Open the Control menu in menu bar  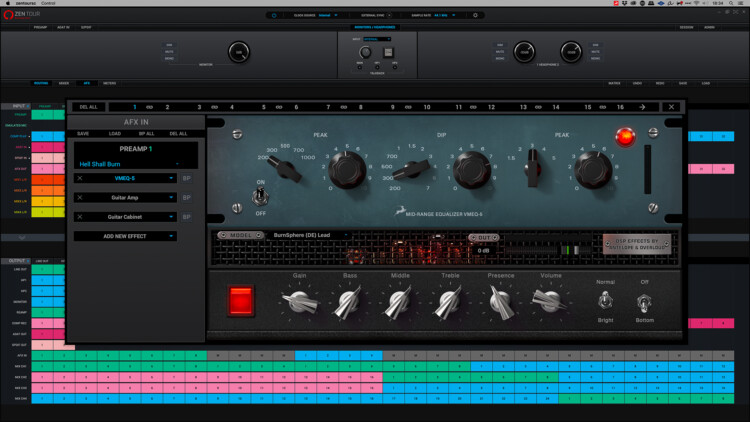(x=48, y=3)
